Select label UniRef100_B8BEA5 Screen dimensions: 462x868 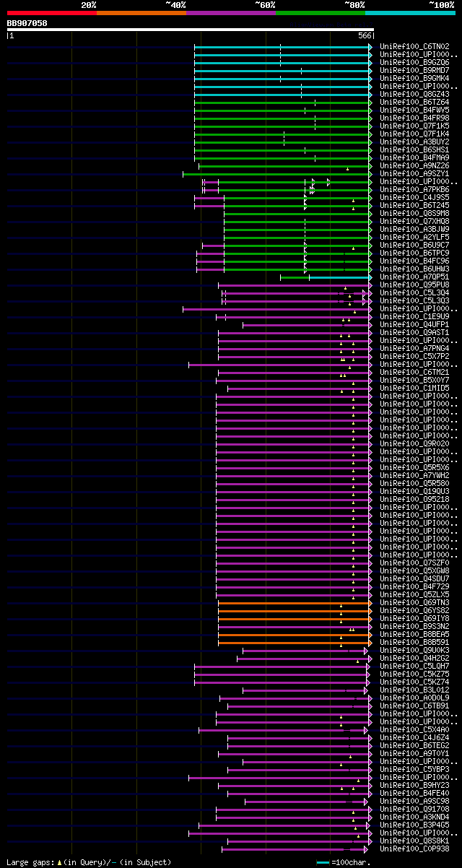coord(416,635)
